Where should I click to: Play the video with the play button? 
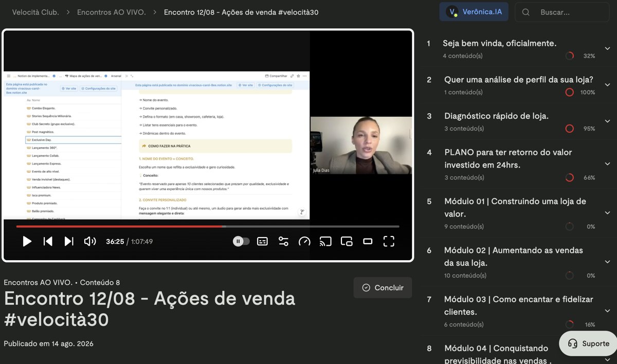27,241
